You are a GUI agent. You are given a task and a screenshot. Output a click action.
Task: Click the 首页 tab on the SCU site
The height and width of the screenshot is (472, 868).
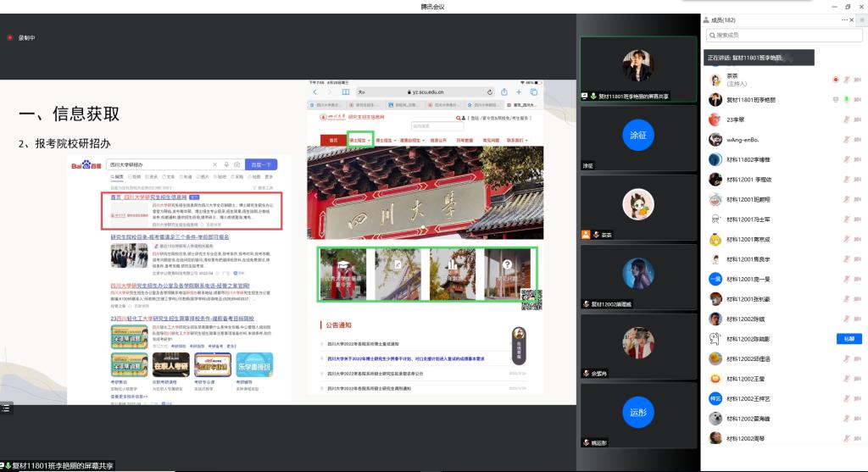[x=333, y=140]
